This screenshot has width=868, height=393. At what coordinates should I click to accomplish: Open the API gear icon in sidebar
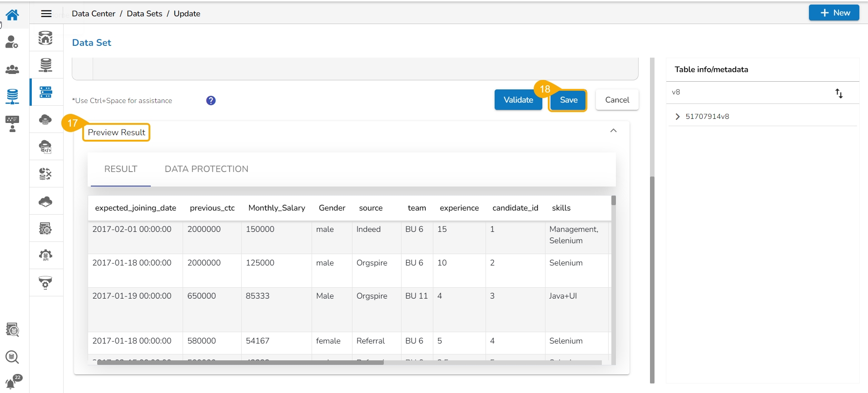click(x=45, y=255)
